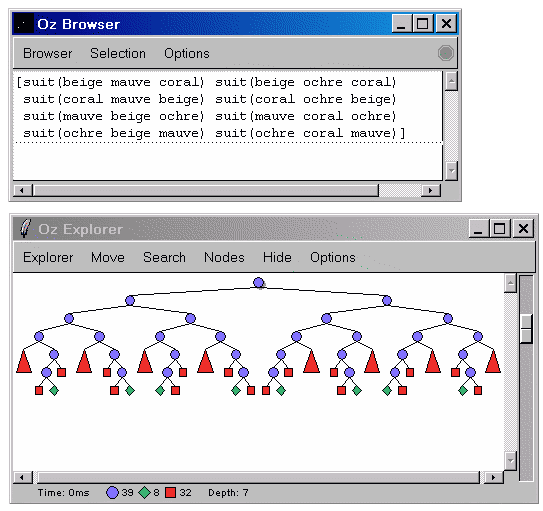Click left child node of root
543x511 pixels.
click(130, 300)
